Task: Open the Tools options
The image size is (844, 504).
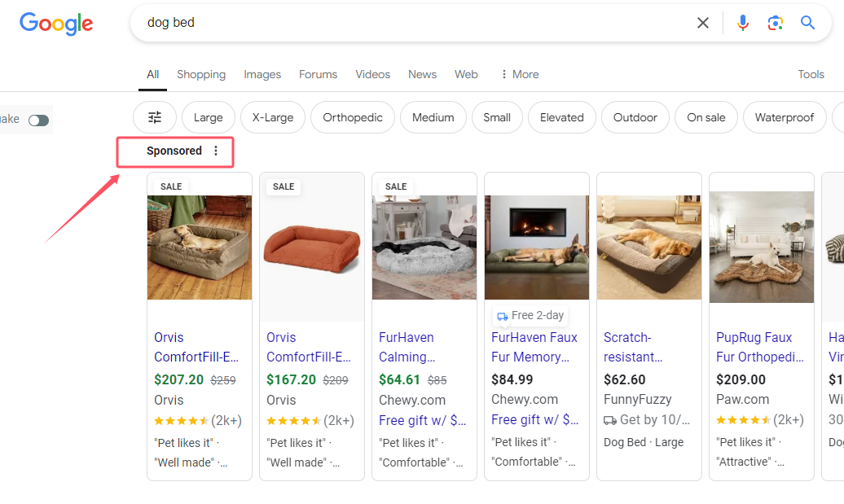Action: pos(811,74)
